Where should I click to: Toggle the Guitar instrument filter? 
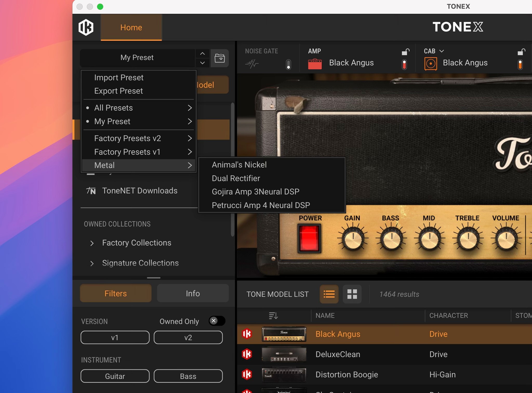pos(115,376)
